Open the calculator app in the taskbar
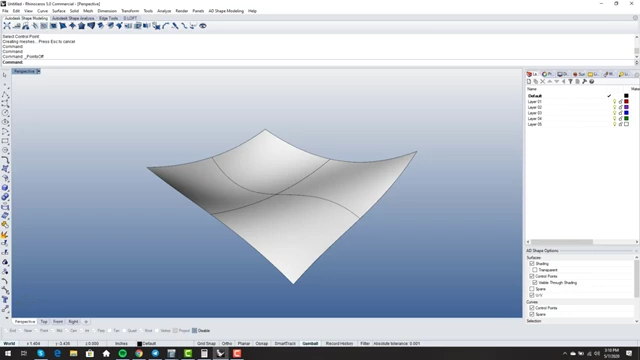 [x=204, y=353]
